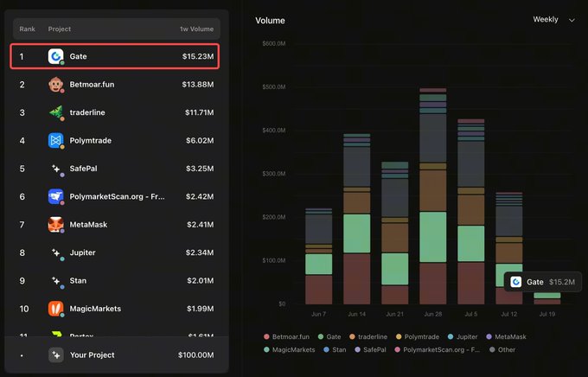The image size is (588, 377).
Task: Open the MagicMarkets project name
Action: (95, 309)
